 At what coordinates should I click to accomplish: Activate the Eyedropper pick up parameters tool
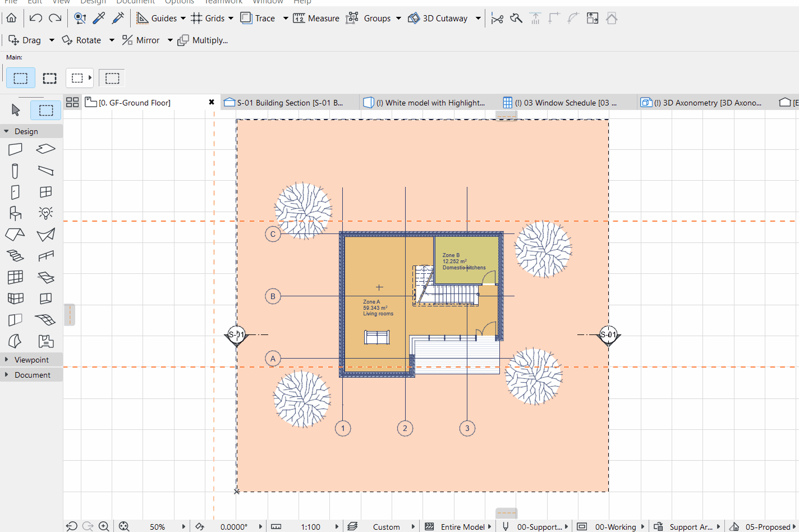(x=99, y=19)
